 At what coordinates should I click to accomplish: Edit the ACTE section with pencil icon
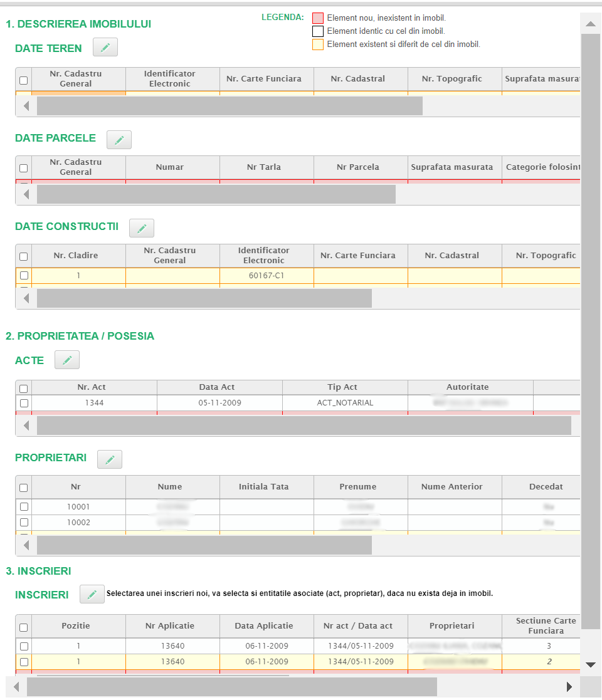point(67,360)
